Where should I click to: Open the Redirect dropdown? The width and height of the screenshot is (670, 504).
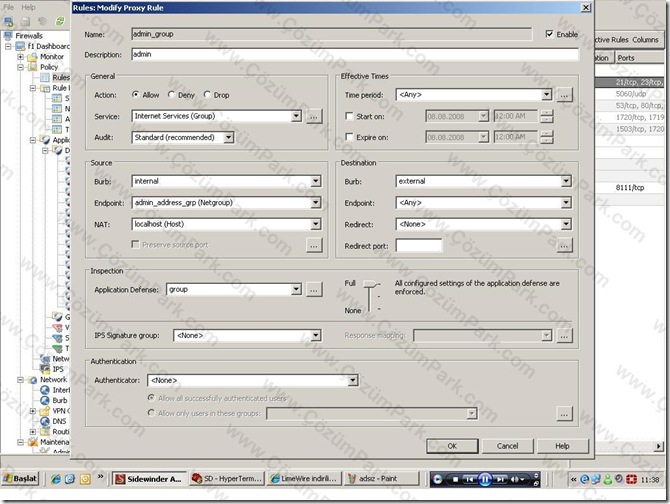(x=566, y=224)
